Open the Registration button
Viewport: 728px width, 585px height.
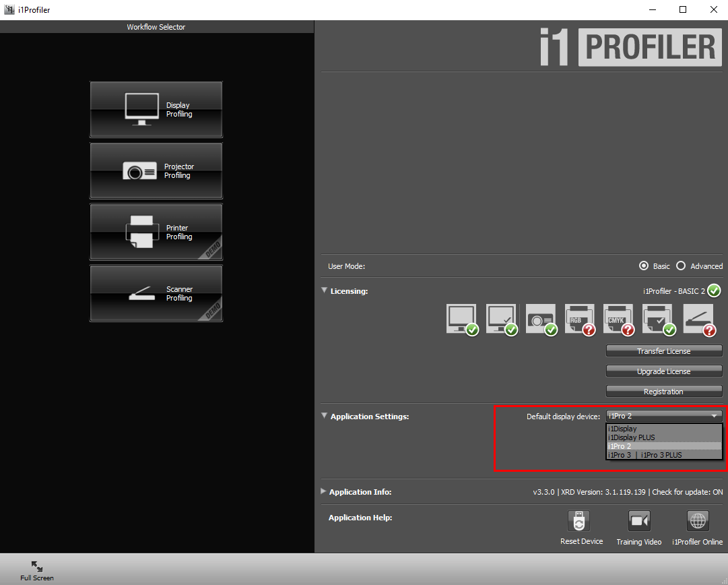point(664,392)
